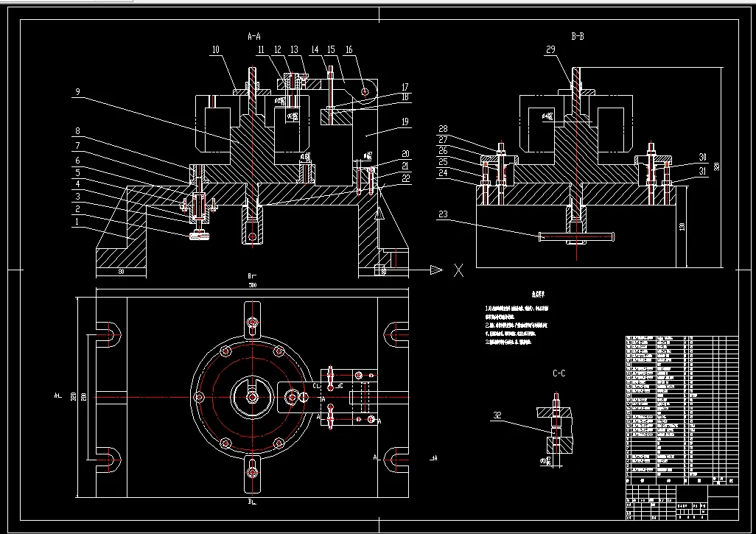Select part balloon number 2
The height and width of the screenshot is (534, 756).
(77, 208)
